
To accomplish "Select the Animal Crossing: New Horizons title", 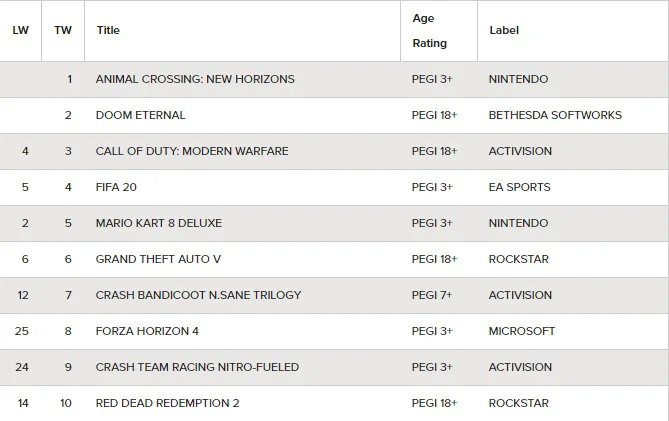I will [x=195, y=79].
